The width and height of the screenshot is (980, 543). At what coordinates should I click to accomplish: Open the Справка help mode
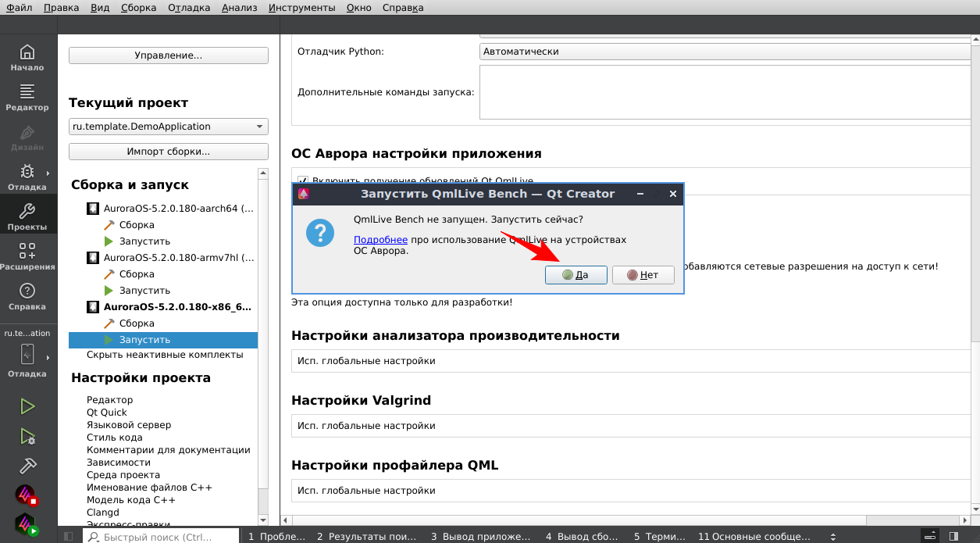[28, 298]
